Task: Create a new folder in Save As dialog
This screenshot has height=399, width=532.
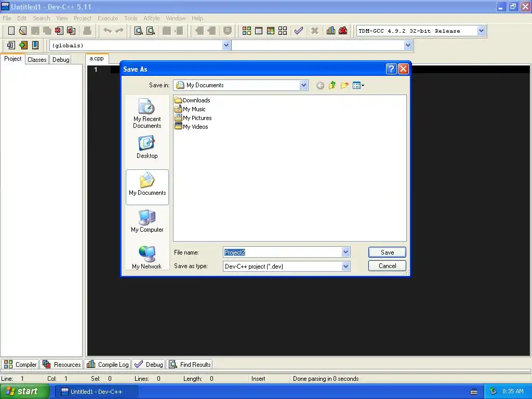Action: point(344,86)
